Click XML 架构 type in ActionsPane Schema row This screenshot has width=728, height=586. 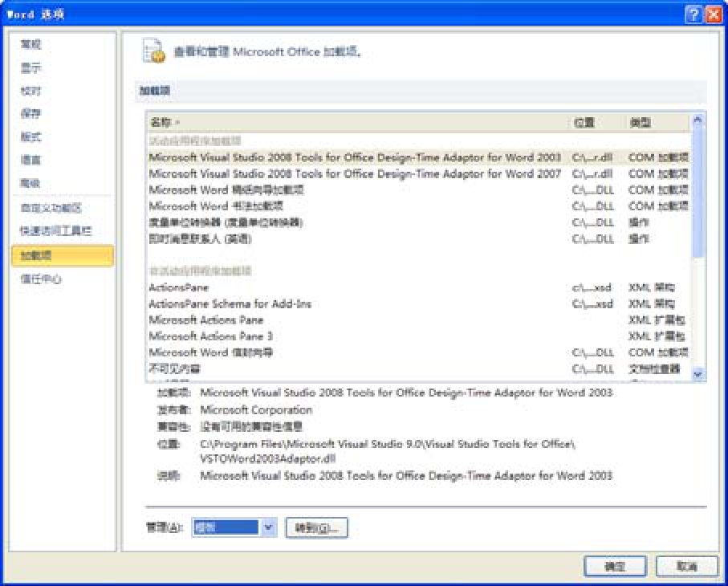coord(652,304)
